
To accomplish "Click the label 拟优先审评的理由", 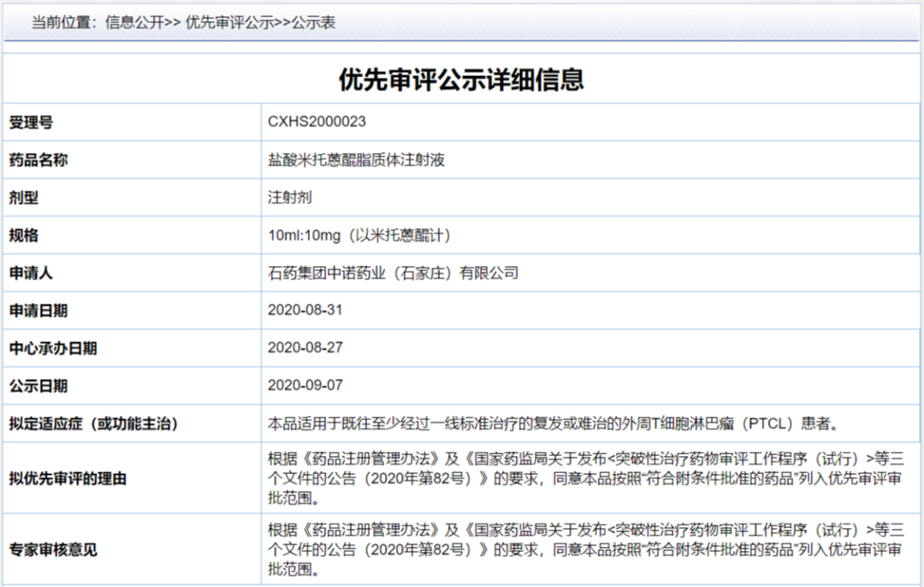I will point(68,478).
